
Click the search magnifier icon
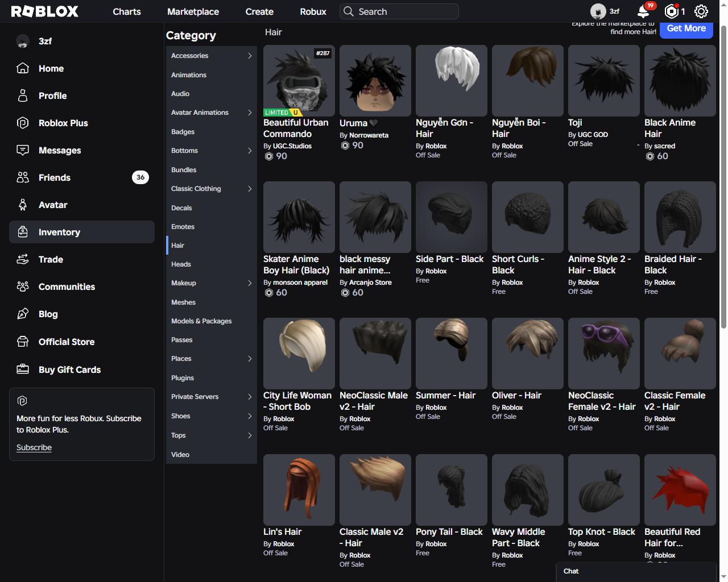348,11
